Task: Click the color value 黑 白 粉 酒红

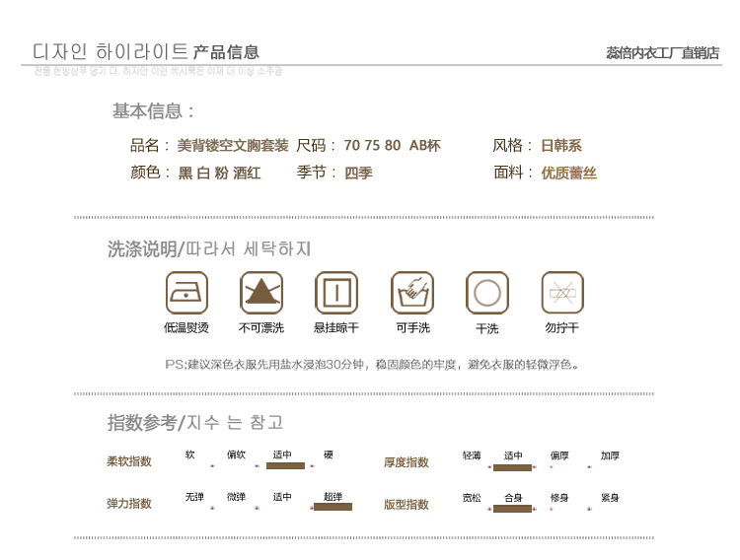Action: [219, 174]
